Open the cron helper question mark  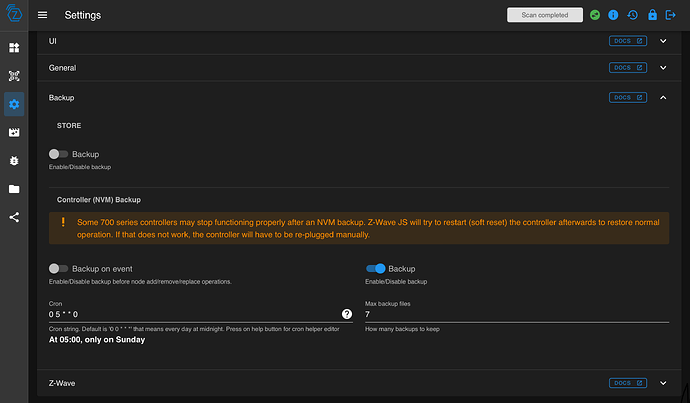(347, 314)
